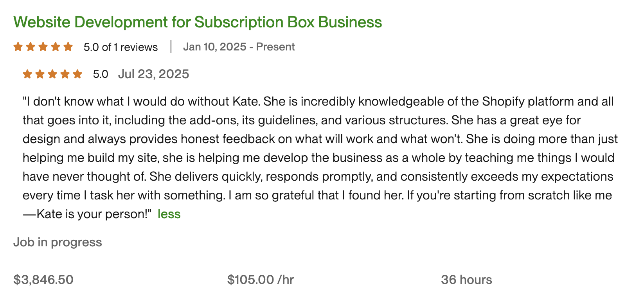Click the closing line Kate is your person
Image resolution: width=644 pixels, height=305 pixels.
pos(87,214)
